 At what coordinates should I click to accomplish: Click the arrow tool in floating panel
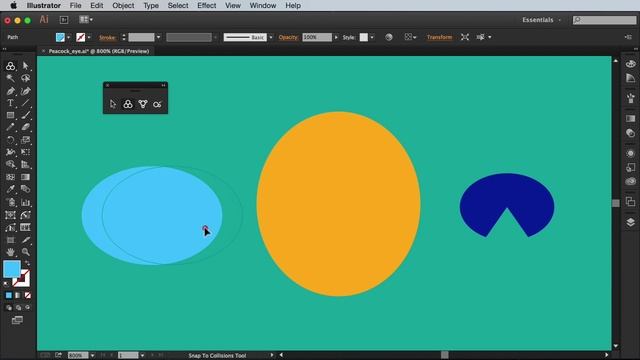coord(113,104)
